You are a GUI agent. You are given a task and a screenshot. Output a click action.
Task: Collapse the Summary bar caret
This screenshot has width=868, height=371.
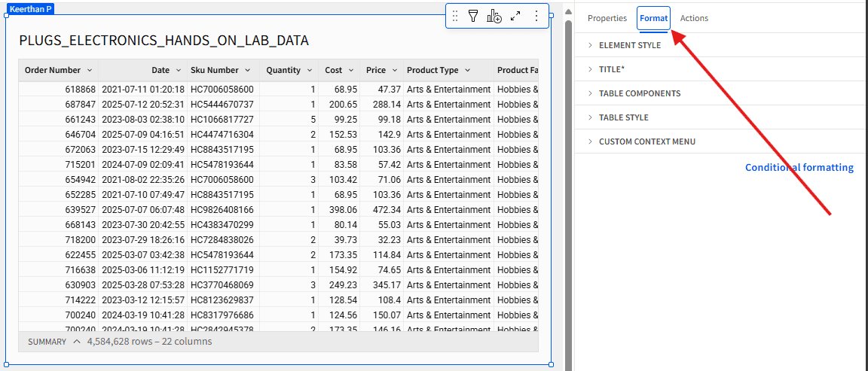[77, 342]
